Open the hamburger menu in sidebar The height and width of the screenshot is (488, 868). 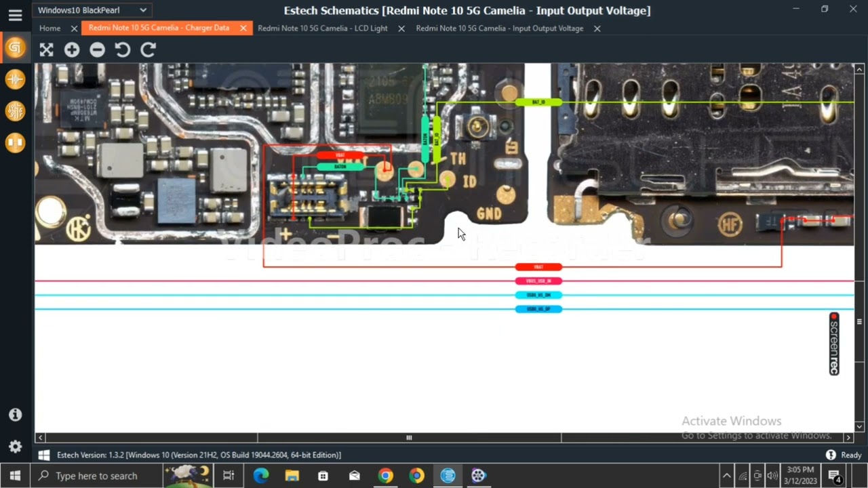pos(15,15)
